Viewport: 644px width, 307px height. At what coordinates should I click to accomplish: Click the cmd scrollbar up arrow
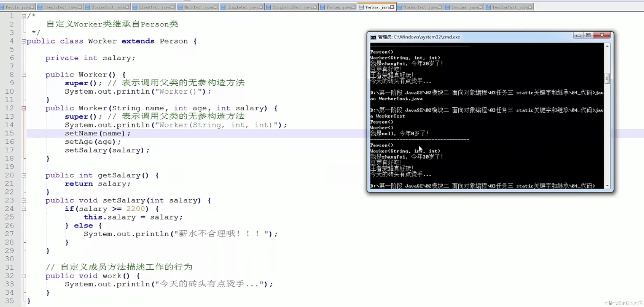[607, 46]
